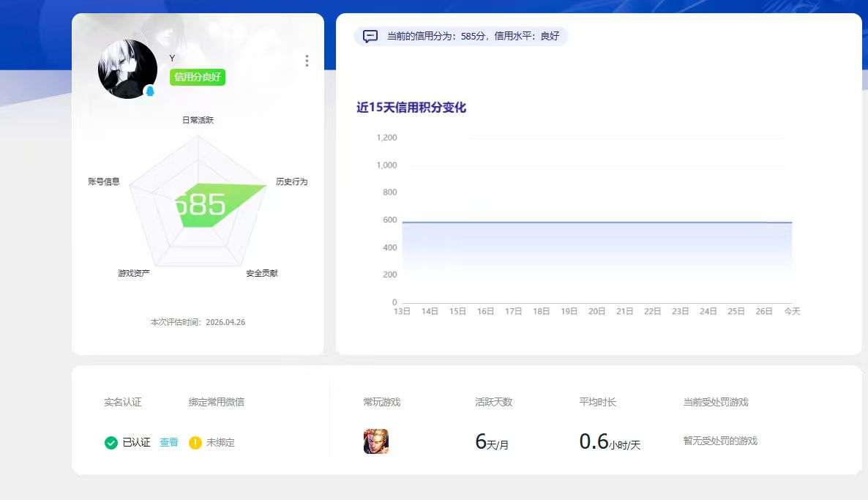Viewport: 868px width, 500px height.
Task: Select the 安全贡献 radar chart label
Action: [x=263, y=272]
